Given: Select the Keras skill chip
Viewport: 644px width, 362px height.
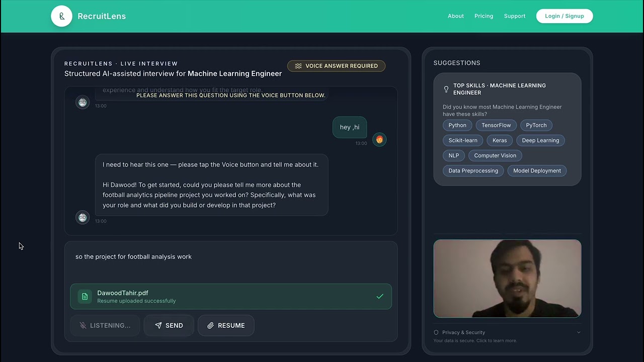Looking at the screenshot, I should (x=500, y=140).
